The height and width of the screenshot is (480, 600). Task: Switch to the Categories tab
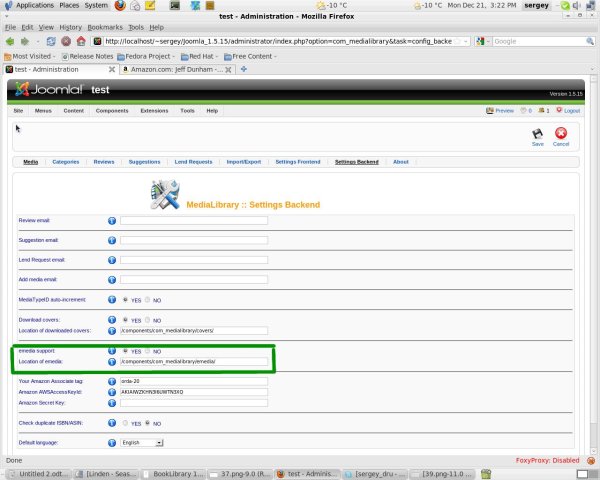click(66, 162)
